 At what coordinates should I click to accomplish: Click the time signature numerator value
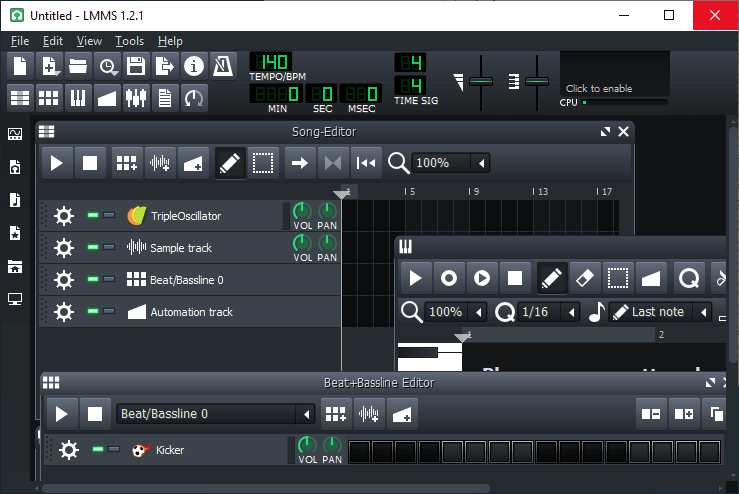click(x=411, y=62)
